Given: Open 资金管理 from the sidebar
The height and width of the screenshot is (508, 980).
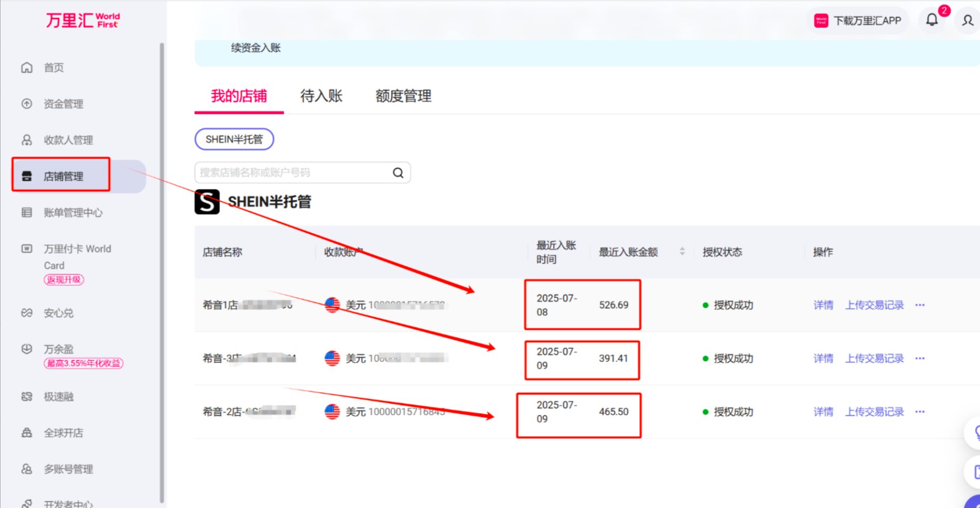Looking at the screenshot, I should coord(63,104).
